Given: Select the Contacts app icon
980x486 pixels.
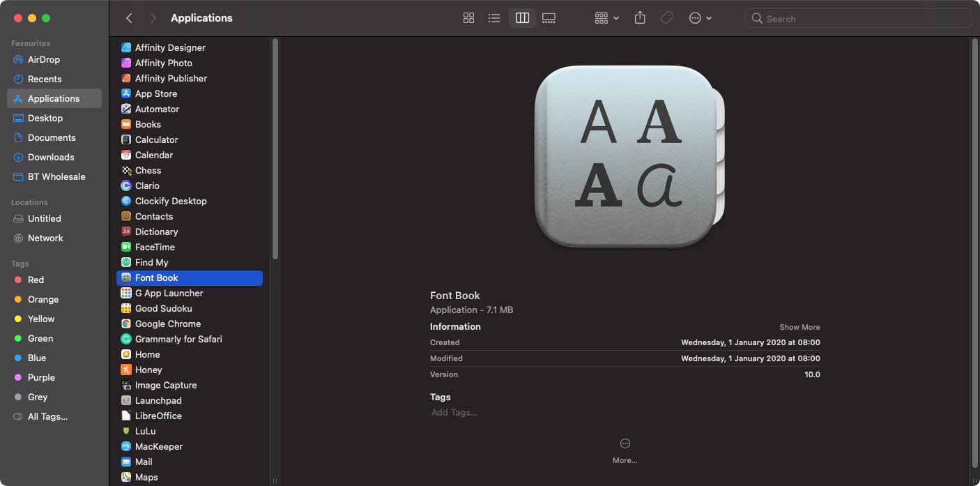Looking at the screenshot, I should [x=126, y=216].
